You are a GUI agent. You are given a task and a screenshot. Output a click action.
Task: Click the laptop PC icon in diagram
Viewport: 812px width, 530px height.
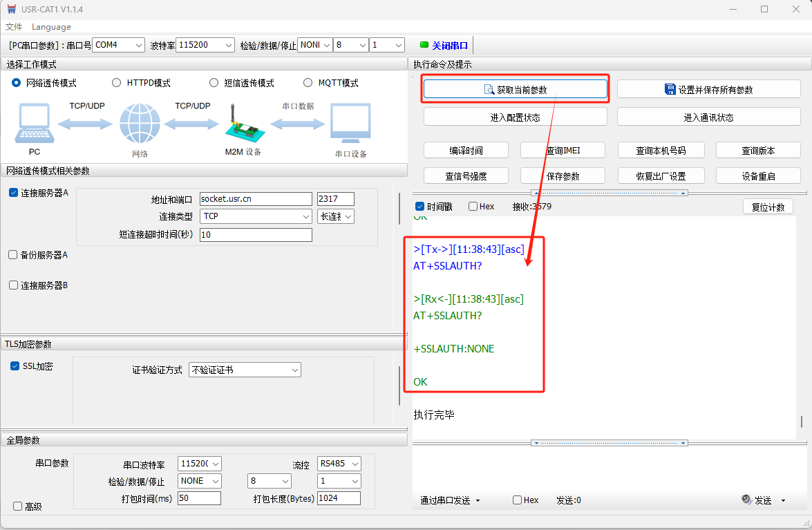[x=33, y=124]
